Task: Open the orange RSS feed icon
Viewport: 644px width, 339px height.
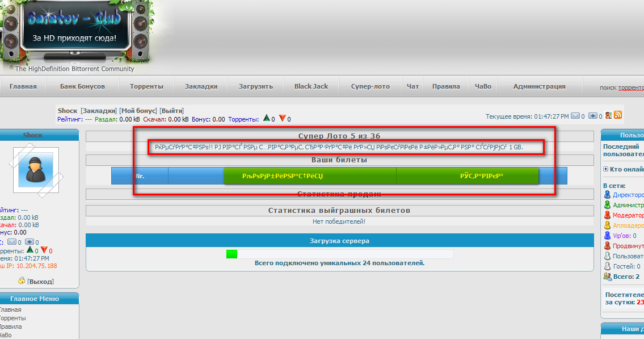Action: (x=618, y=115)
